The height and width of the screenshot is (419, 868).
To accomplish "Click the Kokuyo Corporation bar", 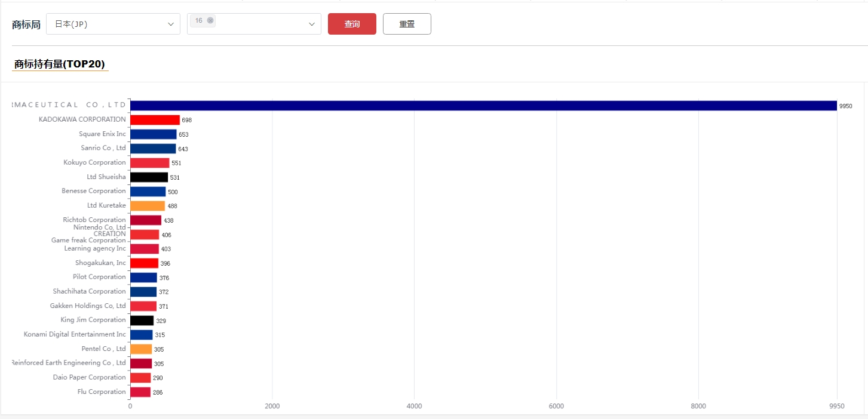I will [149, 163].
